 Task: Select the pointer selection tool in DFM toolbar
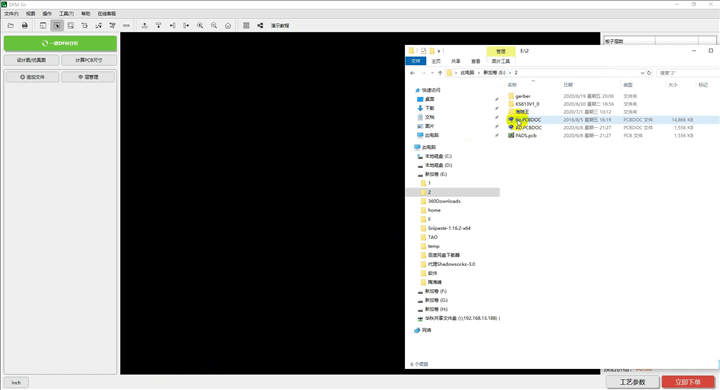(57, 26)
